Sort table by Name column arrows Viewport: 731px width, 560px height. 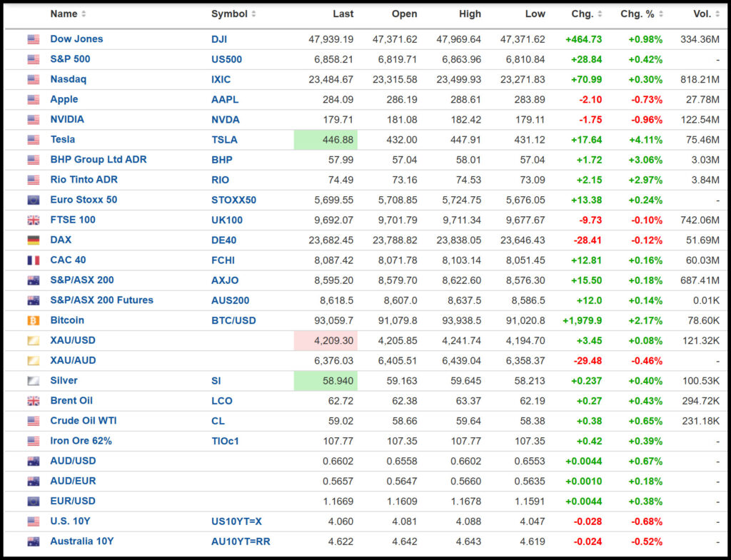pyautogui.click(x=84, y=14)
